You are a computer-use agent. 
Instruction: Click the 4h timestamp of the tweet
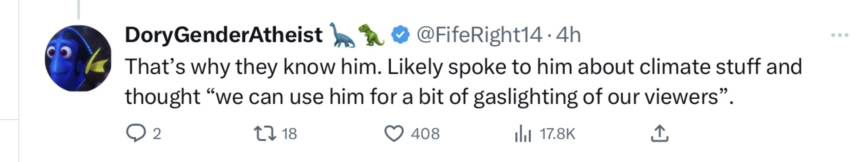point(568,35)
